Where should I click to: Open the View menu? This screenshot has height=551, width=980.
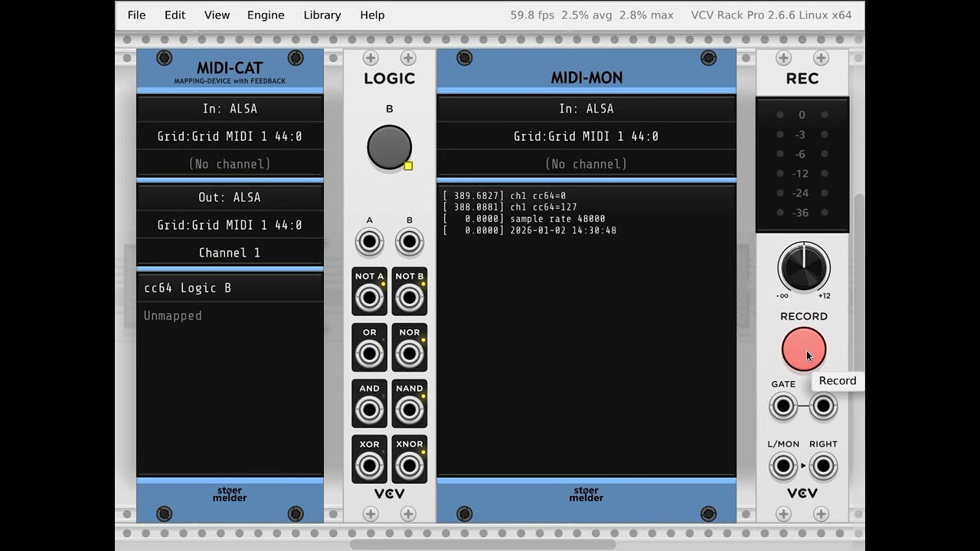pos(217,15)
